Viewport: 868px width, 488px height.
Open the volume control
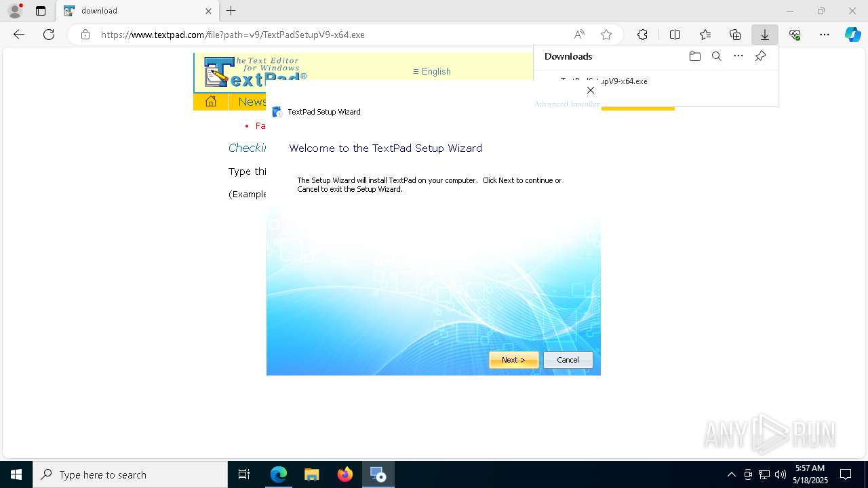(x=781, y=474)
